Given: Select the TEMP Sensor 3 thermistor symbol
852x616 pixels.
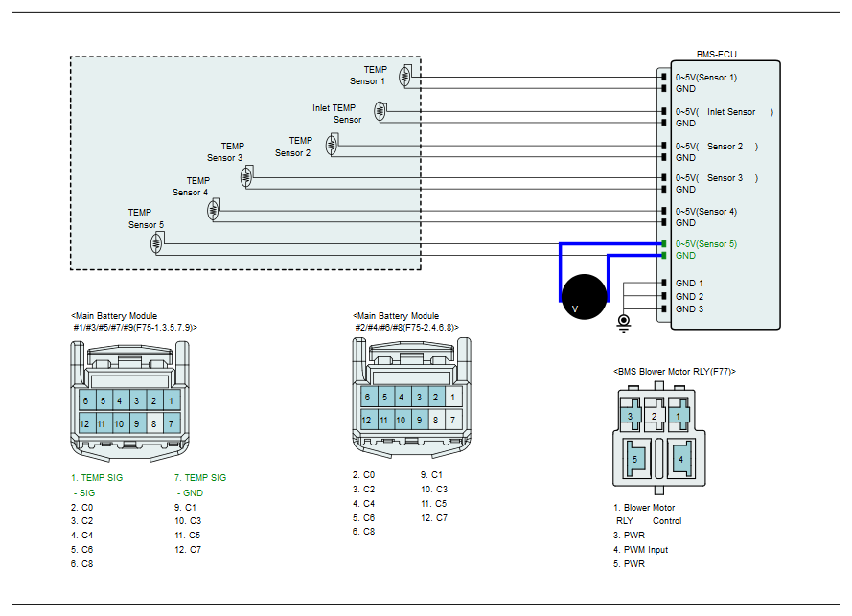Looking at the screenshot, I should pos(246,177).
